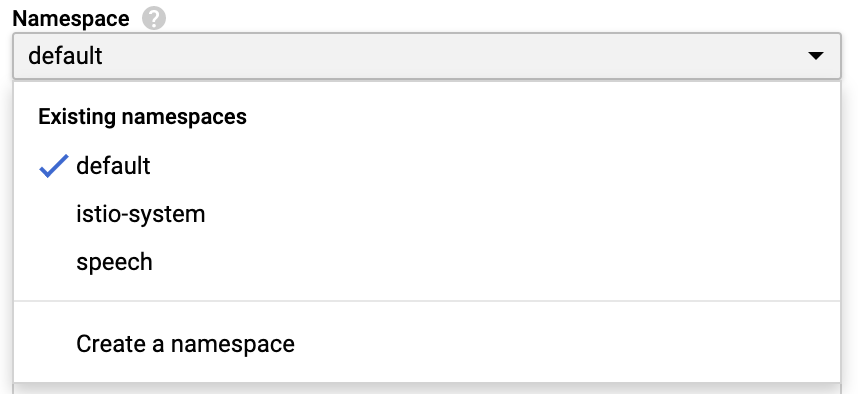
Task: Close the namespace list via the caret icon
Action: point(815,56)
